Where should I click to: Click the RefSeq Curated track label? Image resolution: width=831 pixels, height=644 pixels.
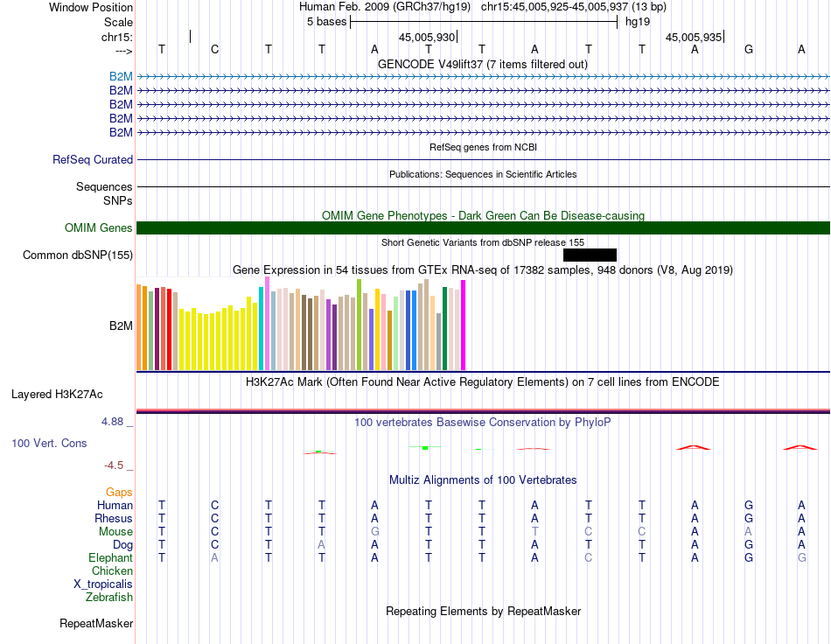92,159
